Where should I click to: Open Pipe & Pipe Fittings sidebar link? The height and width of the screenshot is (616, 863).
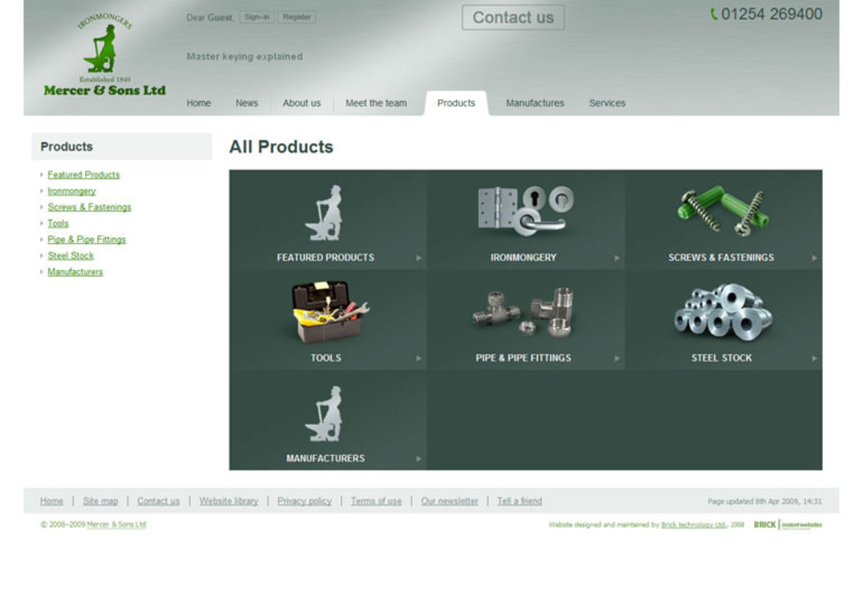click(x=86, y=240)
